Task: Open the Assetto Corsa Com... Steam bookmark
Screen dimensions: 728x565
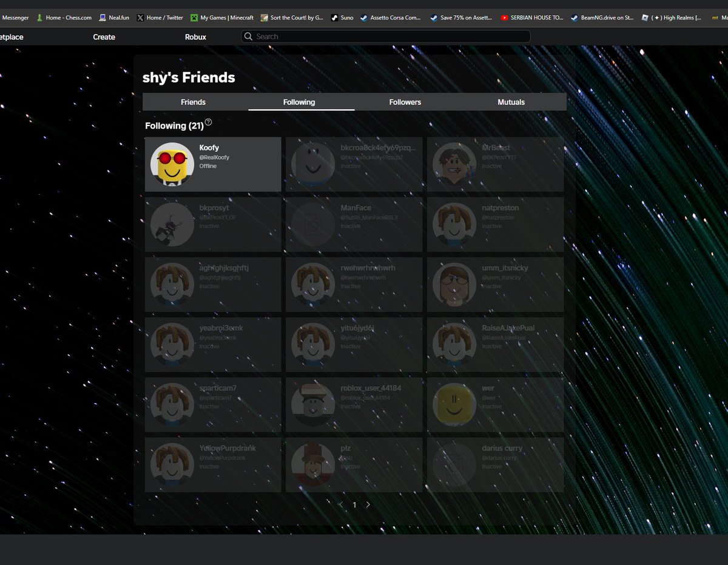Action: (x=390, y=18)
